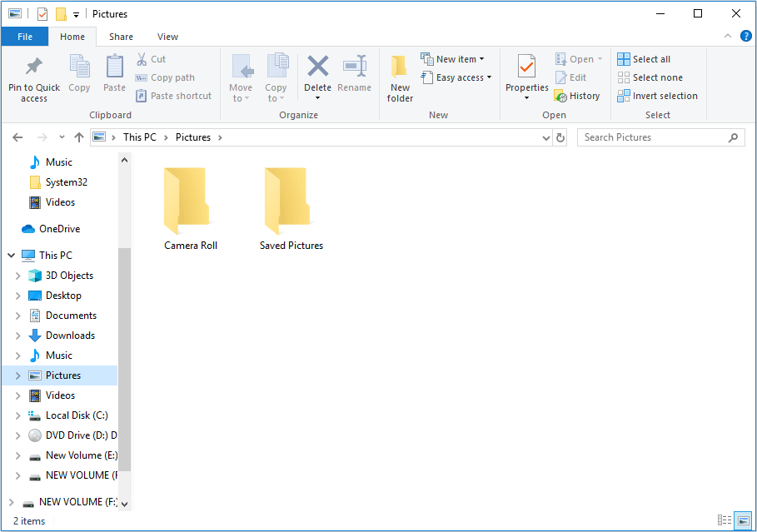The image size is (757, 532).
Task: Click Pictures in the address bar
Action: tap(193, 137)
